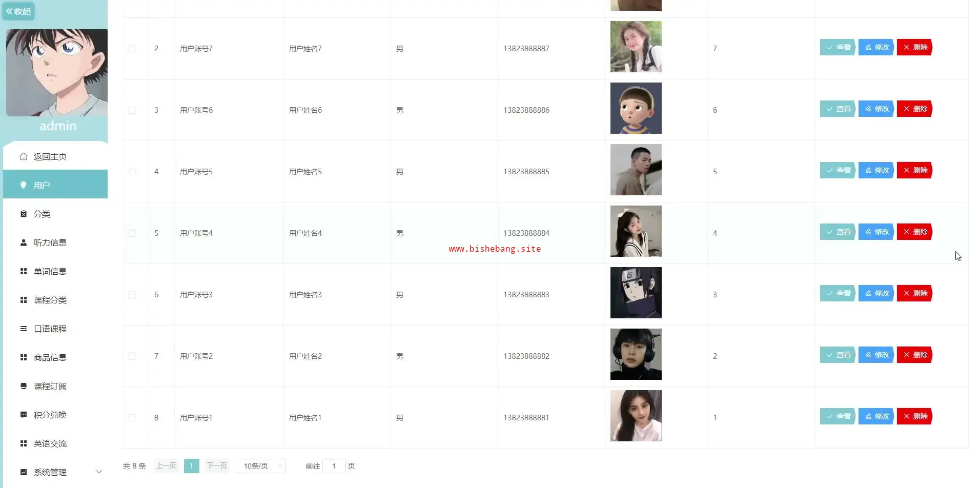Click the page number input after 前往
980x488 pixels.
click(x=334, y=466)
